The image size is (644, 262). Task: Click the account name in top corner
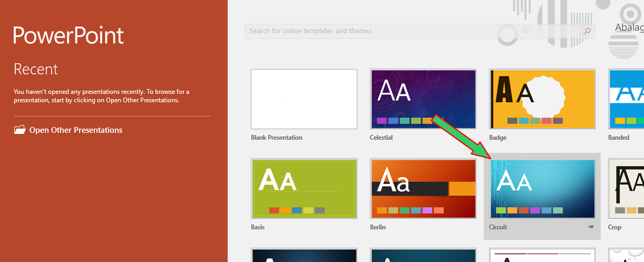(629, 27)
